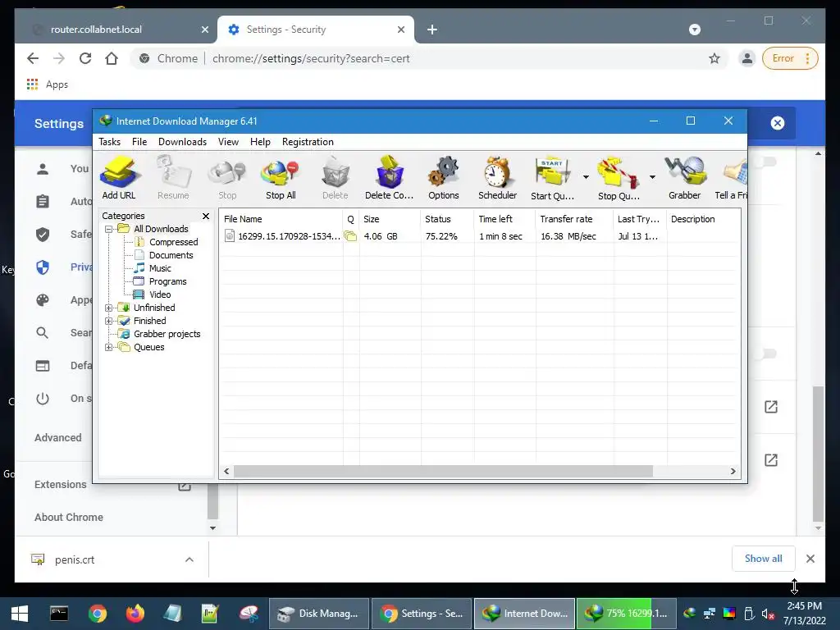
Task: Switch to router.collabnet.local tab
Action: point(116,30)
